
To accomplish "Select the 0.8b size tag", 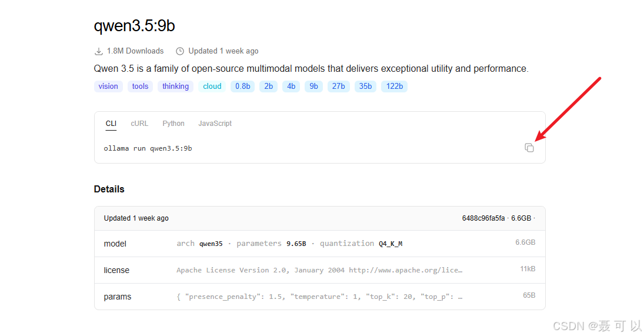I will 242,87.
